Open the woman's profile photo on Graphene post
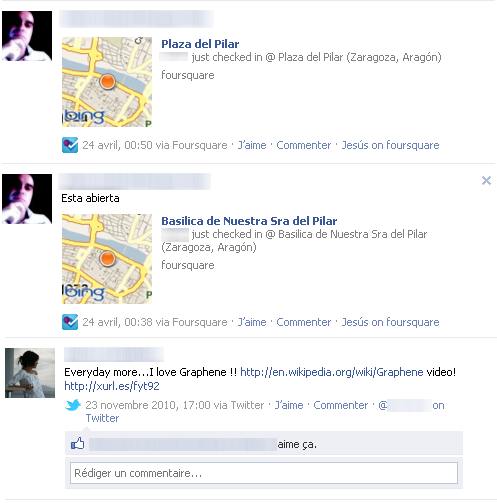The width and height of the screenshot is (497, 503). click(x=30, y=373)
